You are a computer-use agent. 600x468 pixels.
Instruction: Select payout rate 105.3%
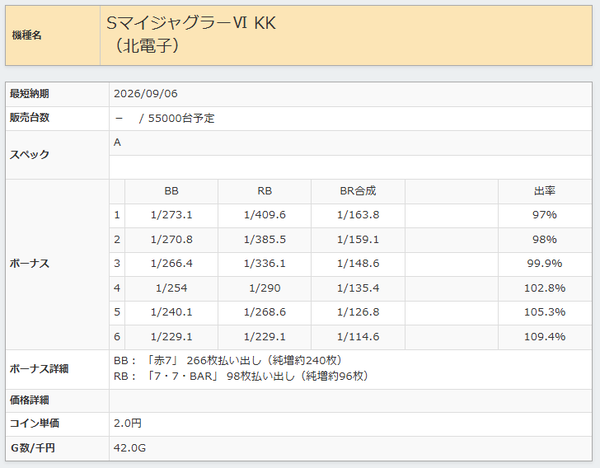545,312
